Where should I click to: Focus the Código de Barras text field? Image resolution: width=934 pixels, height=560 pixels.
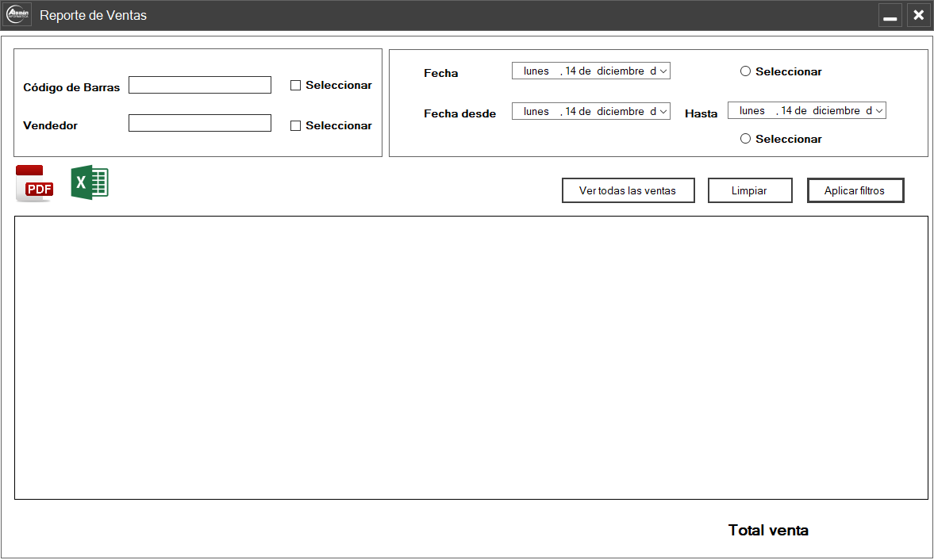[200, 85]
